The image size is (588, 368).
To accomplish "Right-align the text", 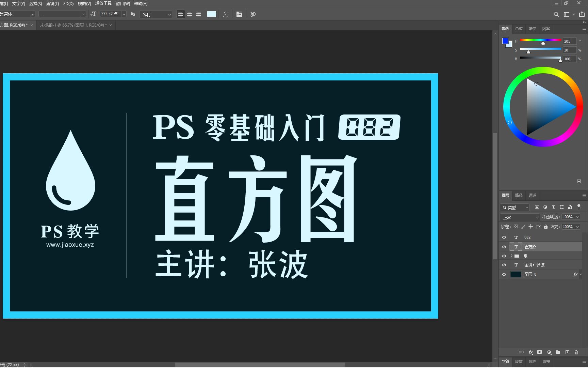I will coord(198,14).
